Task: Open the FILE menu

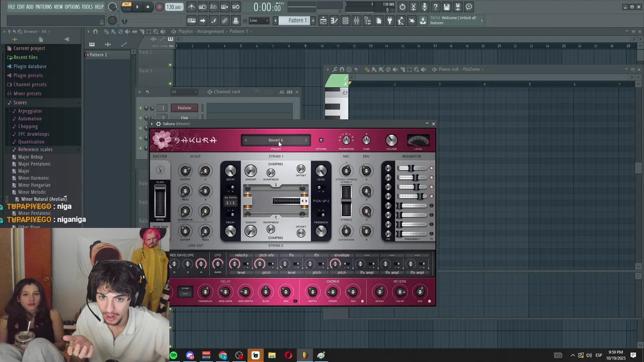Action: tap(12, 7)
